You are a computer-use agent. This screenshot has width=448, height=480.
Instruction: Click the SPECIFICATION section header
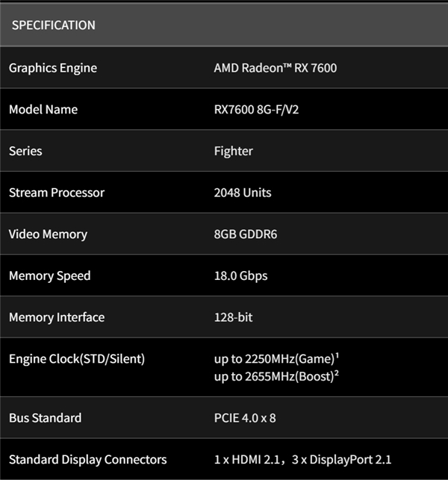(52, 25)
